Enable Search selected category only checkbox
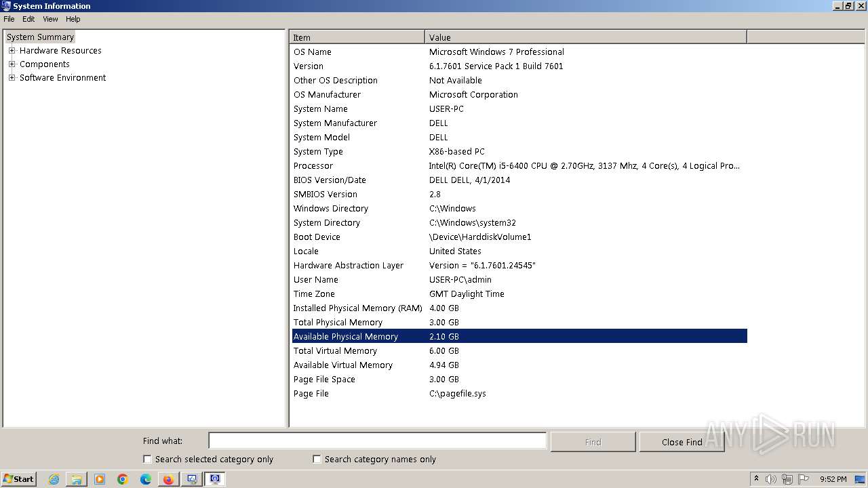Screen dimensions: 868x488 [147, 459]
